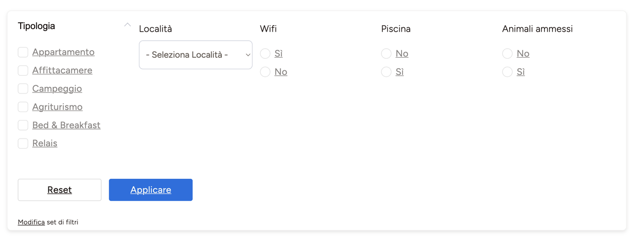Click the Tipologia section heading
This screenshot has height=238, width=644.
[x=37, y=26]
